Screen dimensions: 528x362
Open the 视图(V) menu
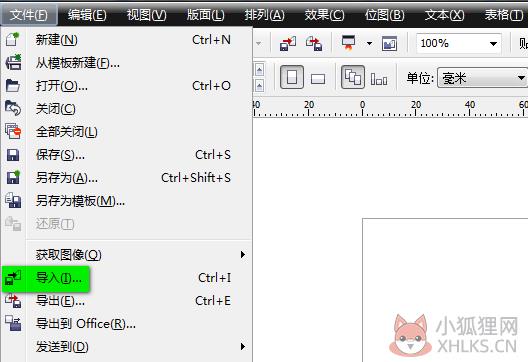click(x=146, y=15)
